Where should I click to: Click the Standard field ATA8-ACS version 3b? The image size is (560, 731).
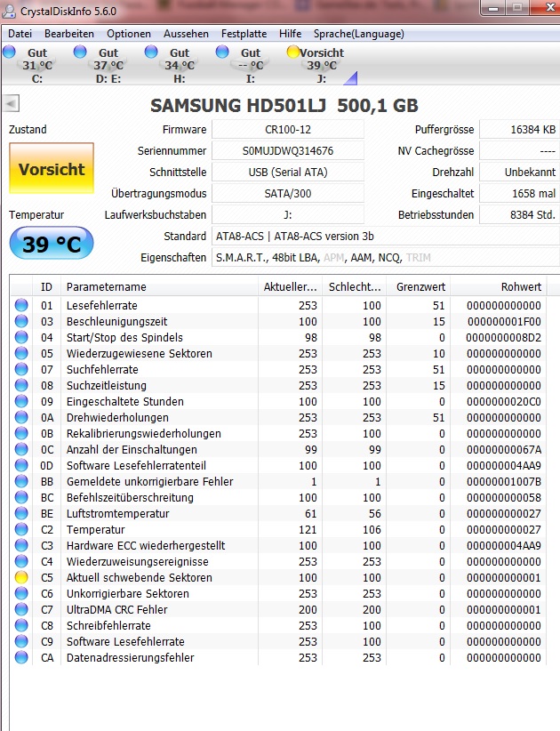386,237
